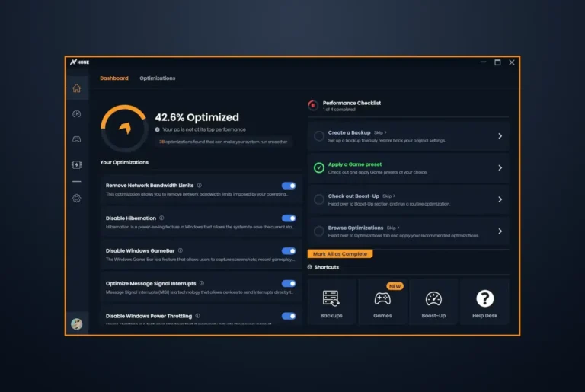Expand the Browse Optimizations chevron
This screenshot has width=585, height=392.
[x=500, y=231]
